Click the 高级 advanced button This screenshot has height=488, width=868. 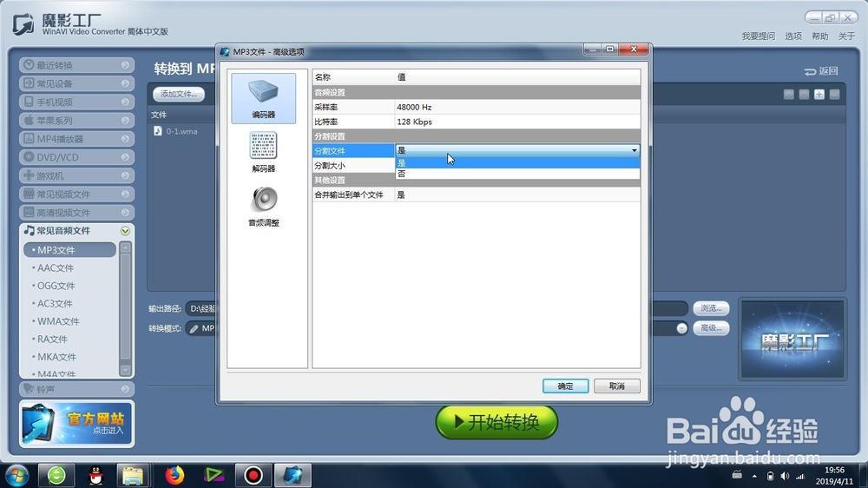(711, 328)
